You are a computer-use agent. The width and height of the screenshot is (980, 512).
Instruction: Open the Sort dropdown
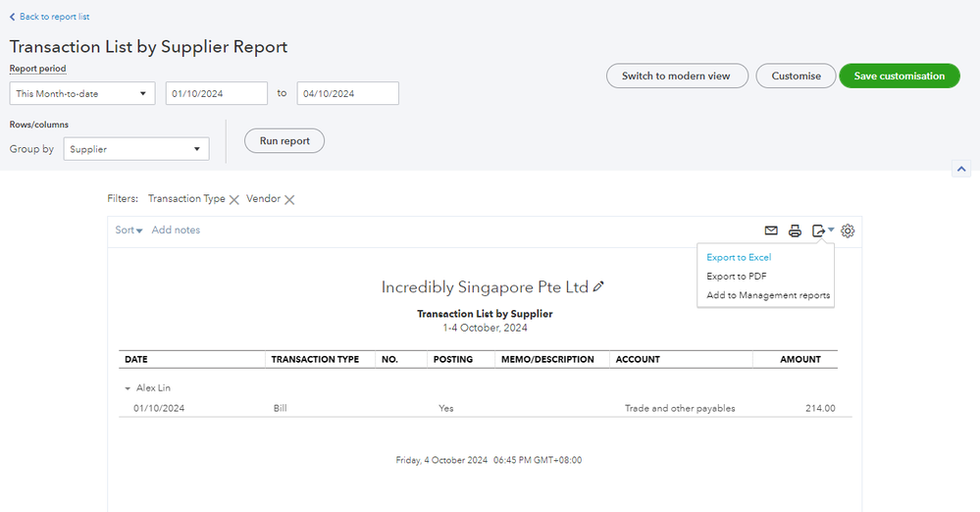pos(129,230)
